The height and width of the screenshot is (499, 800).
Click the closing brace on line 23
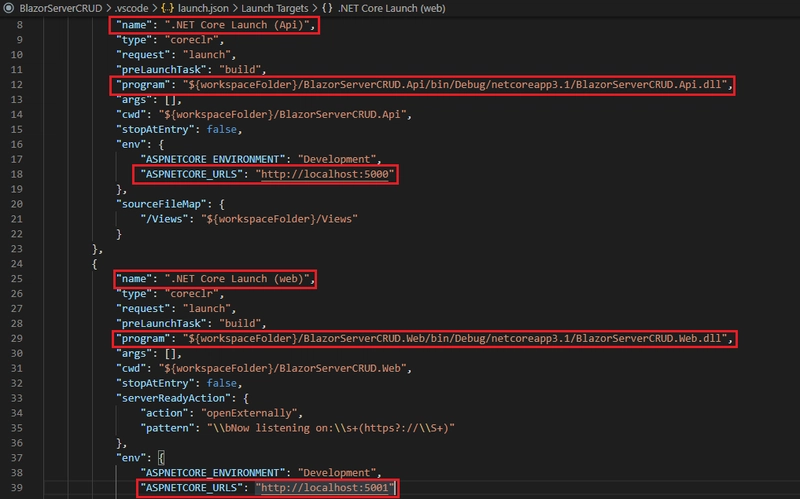94,249
